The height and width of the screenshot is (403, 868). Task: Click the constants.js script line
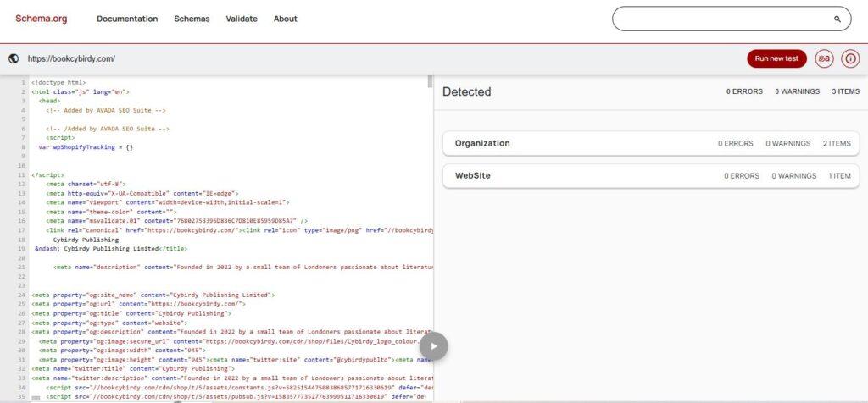point(239,388)
